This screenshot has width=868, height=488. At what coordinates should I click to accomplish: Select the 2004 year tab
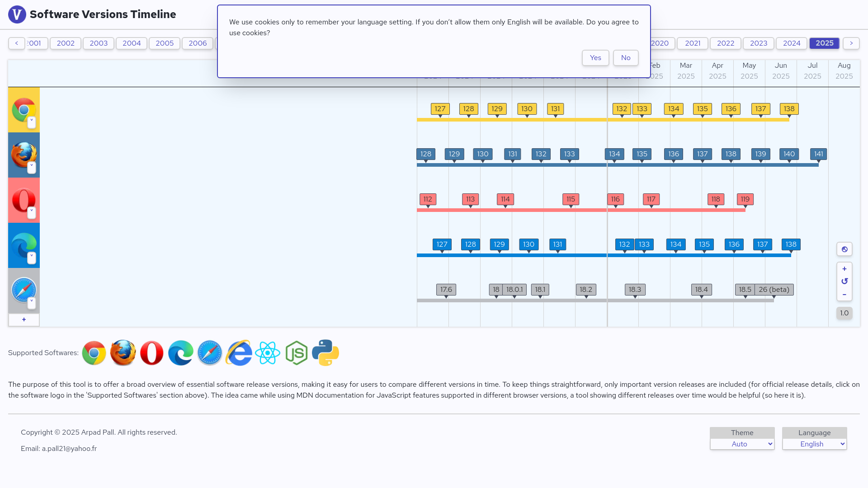pos(132,43)
